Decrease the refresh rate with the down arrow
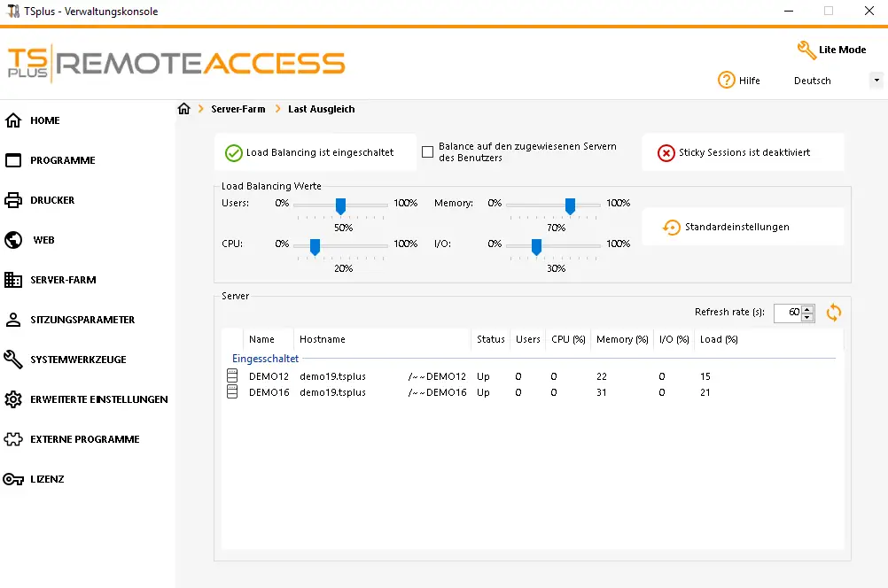The height and width of the screenshot is (588, 888). (807, 317)
